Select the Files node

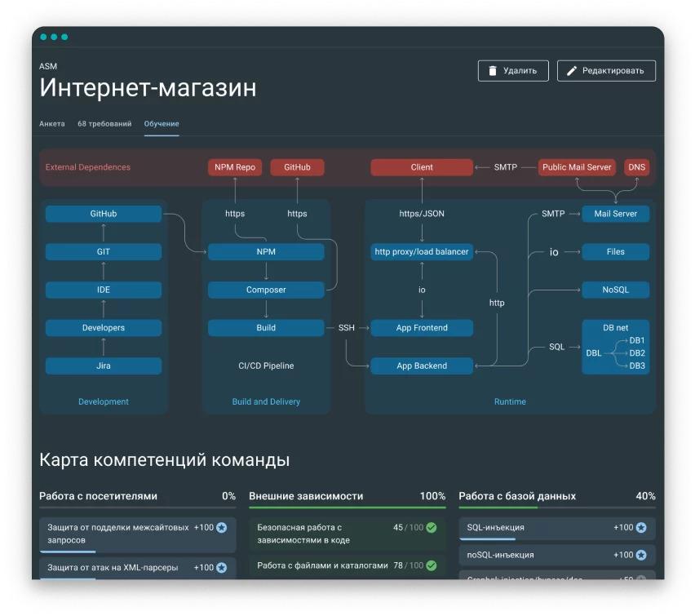tap(616, 251)
